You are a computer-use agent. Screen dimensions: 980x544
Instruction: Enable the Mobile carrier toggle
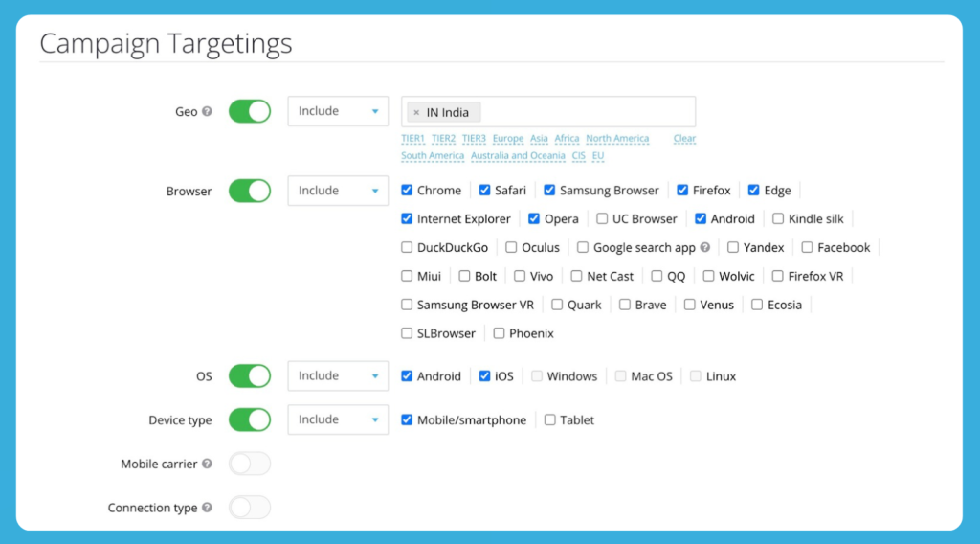250,465
